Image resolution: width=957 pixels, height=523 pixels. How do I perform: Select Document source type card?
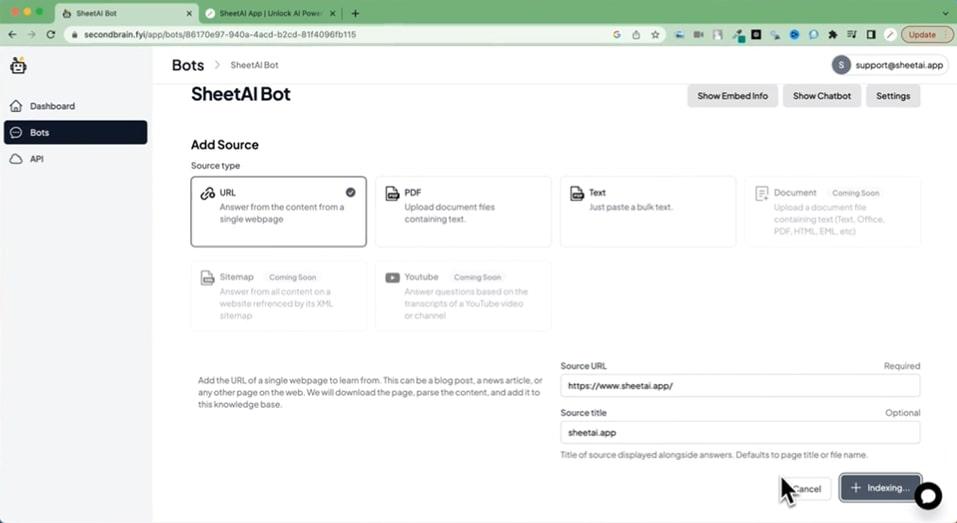click(833, 212)
